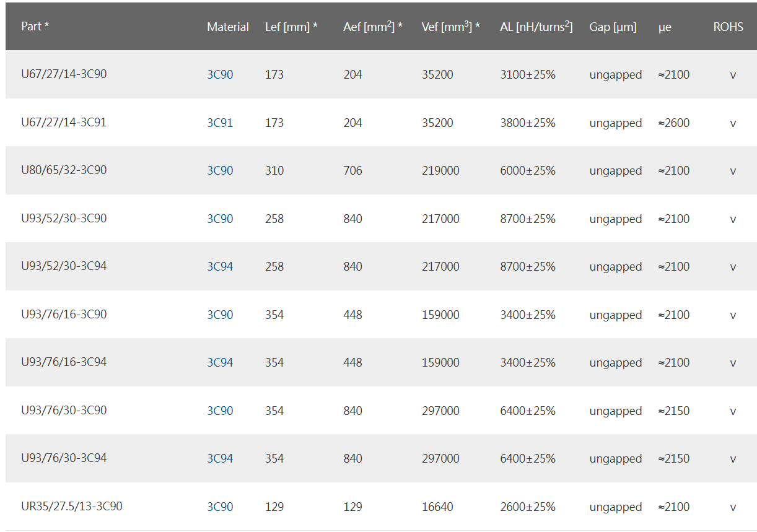Open 3C90 material link for UR35/27.5/13-3C90
757x532 pixels.
[x=220, y=507]
